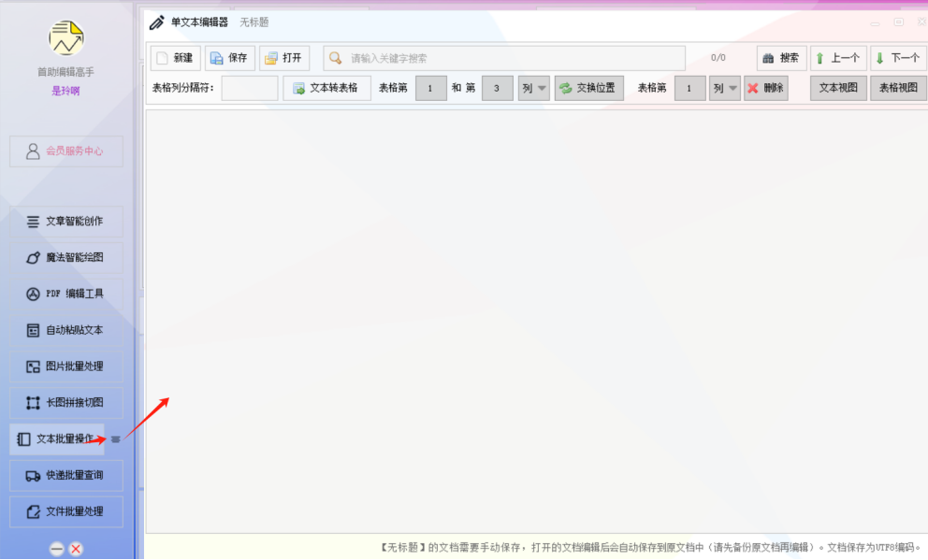Switch to 表格视图 table view
928x560 pixels.
pyautogui.click(x=897, y=88)
